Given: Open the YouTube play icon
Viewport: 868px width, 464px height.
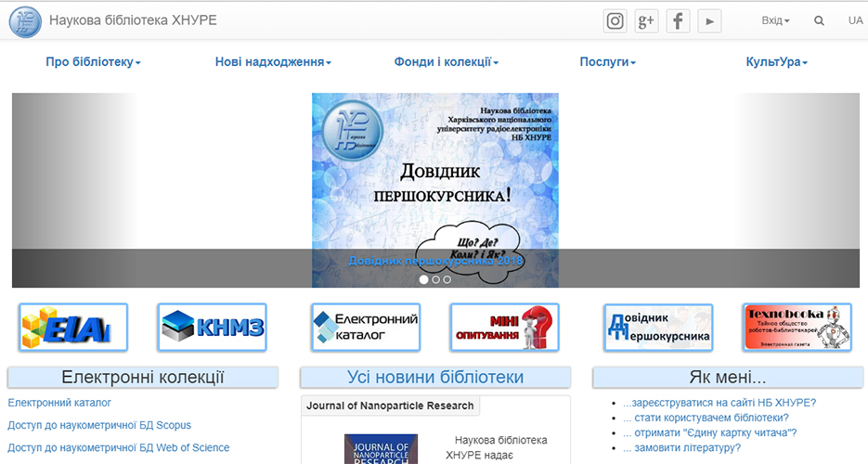Looking at the screenshot, I should [x=709, y=20].
